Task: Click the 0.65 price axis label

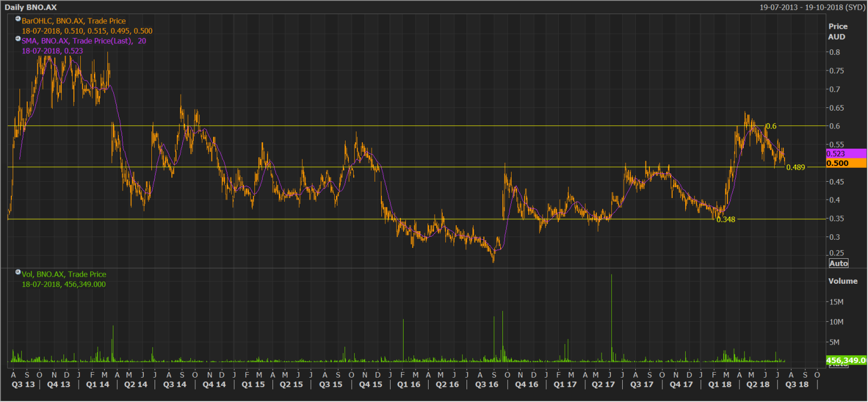Action: [837, 107]
